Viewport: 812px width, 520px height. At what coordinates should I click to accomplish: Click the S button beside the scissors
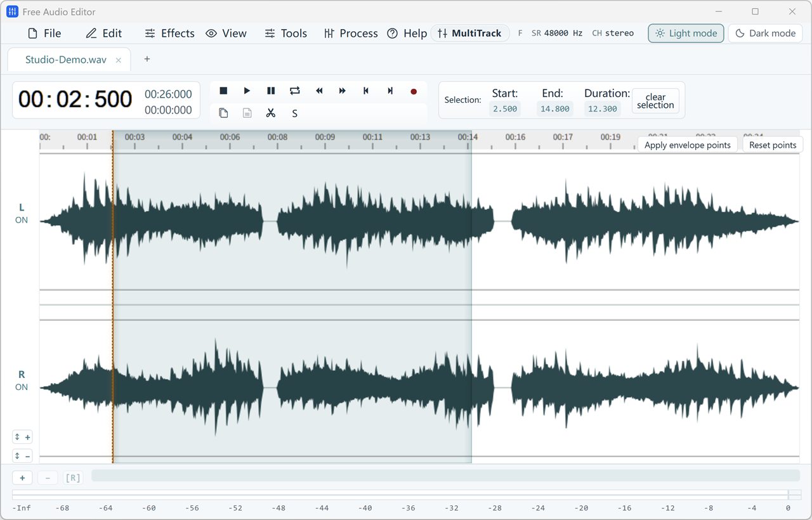[295, 114]
